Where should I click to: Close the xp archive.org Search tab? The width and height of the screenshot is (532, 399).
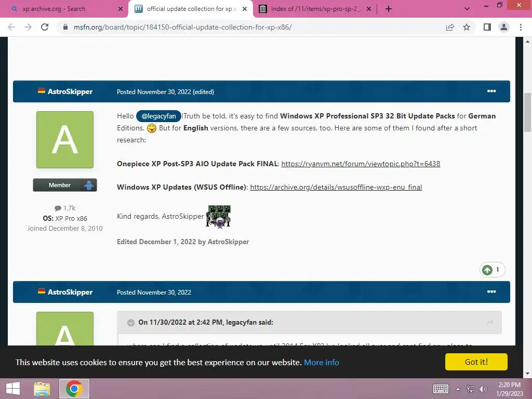tap(121, 9)
